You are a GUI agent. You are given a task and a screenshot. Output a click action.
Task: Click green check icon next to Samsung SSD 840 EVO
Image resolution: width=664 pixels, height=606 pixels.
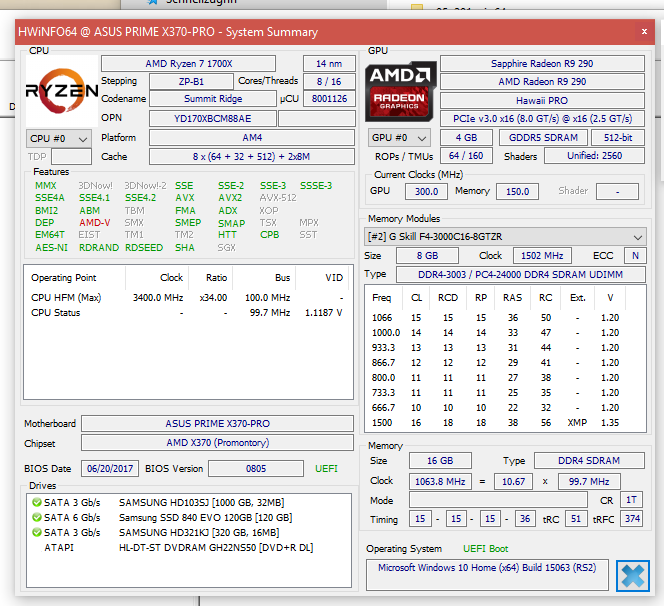tap(37, 517)
